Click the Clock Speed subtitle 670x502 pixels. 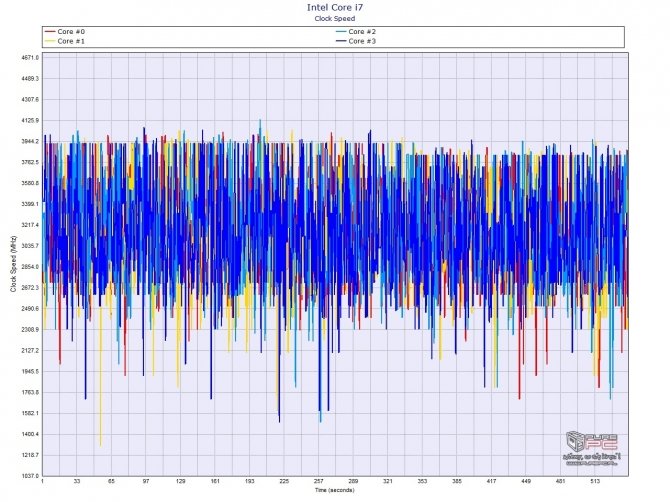(x=335, y=18)
